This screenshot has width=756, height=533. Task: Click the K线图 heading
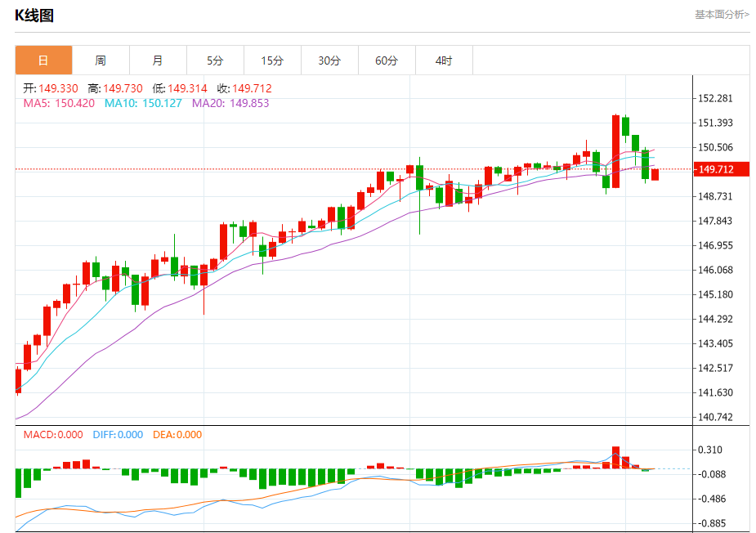[x=34, y=16]
